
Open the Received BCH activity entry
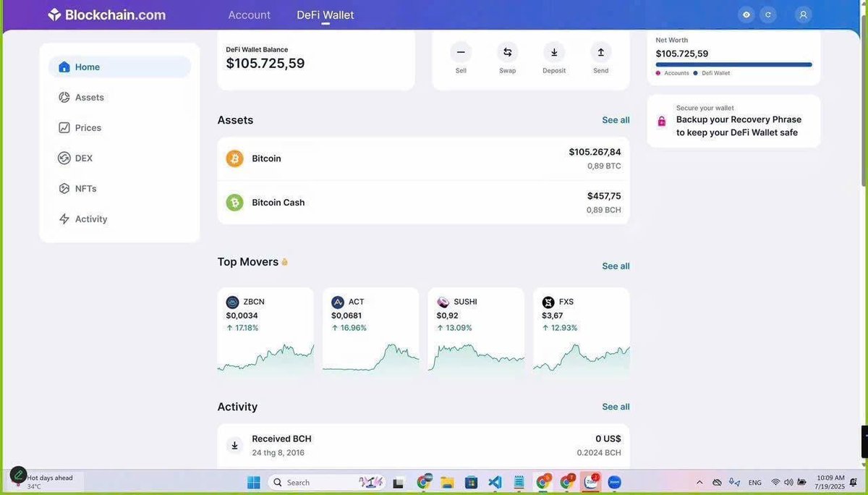[x=423, y=446]
